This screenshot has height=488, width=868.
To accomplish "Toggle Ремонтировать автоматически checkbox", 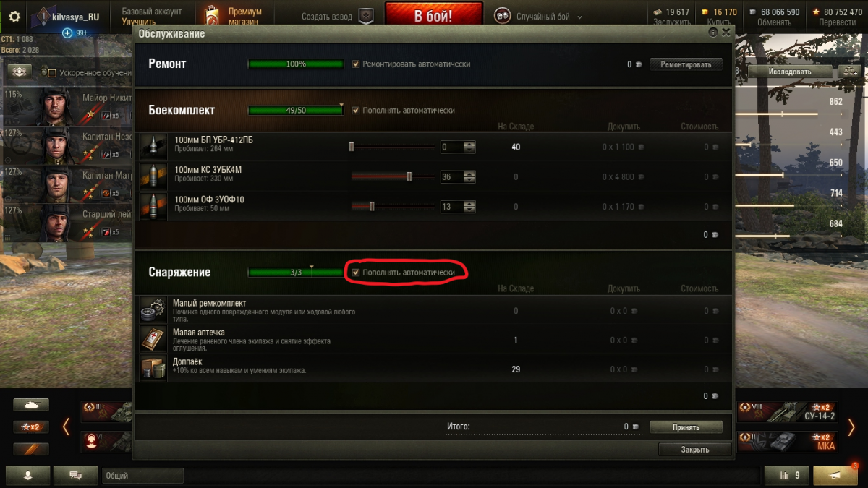I will point(356,64).
